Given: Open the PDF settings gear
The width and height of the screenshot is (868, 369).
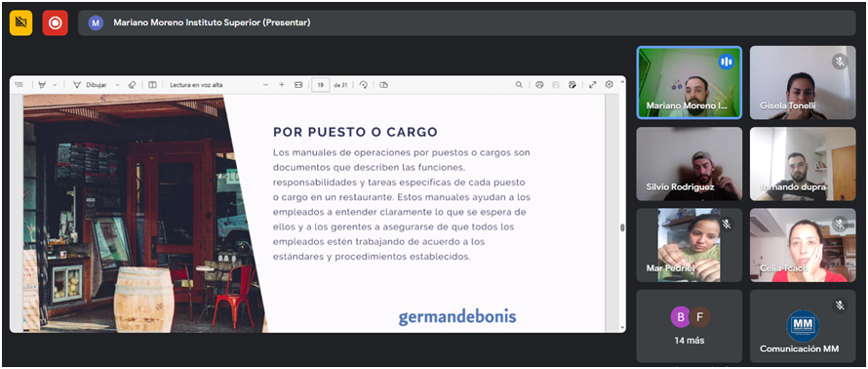Looking at the screenshot, I should click(609, 85).
